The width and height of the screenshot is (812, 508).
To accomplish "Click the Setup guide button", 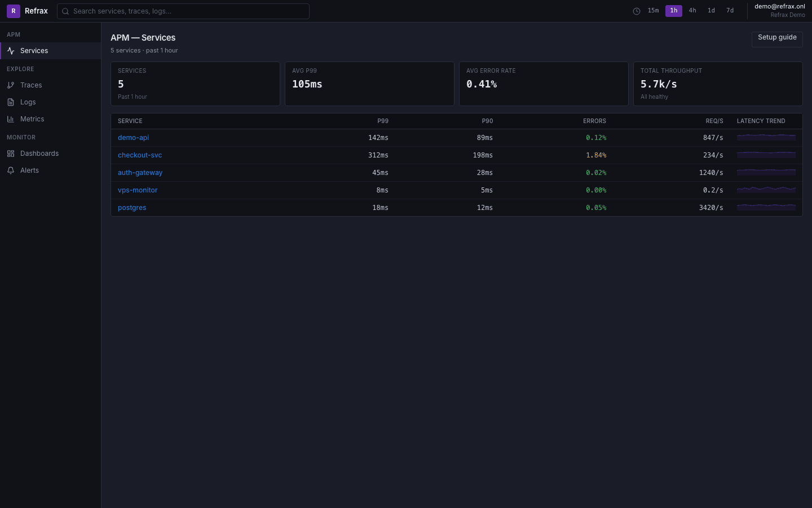I will (x=777, y=39).
